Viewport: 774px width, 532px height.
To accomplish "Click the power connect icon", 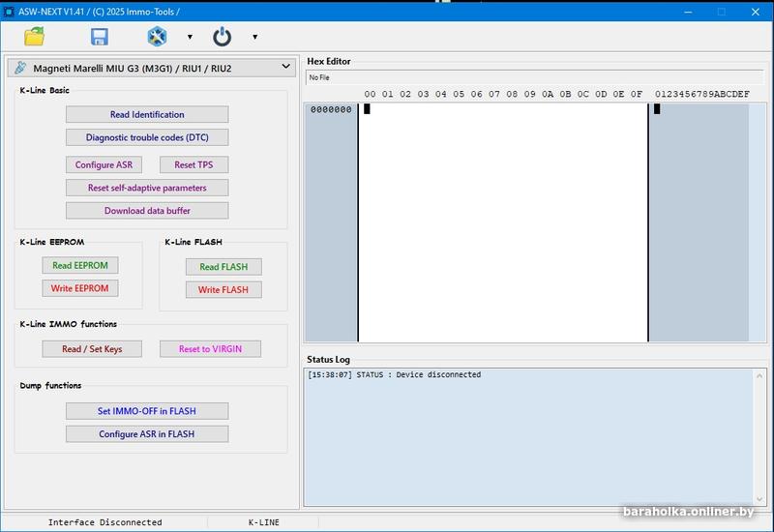I will pyautogui.click(x=223, y=37).
